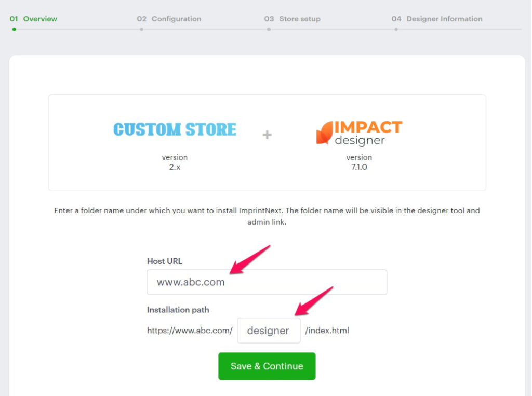Screen dimensions: 532x396
Task: Click the Custom Store logo
Action: pyautogui.click(x=175, y=129)
